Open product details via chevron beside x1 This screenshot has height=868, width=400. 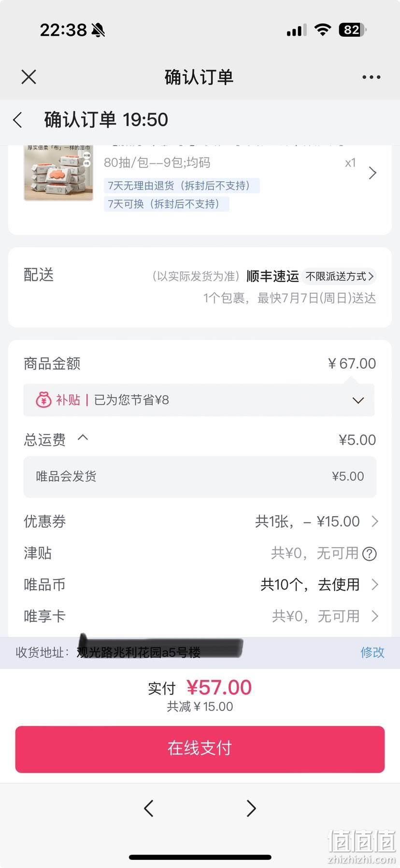click(372, 173)
